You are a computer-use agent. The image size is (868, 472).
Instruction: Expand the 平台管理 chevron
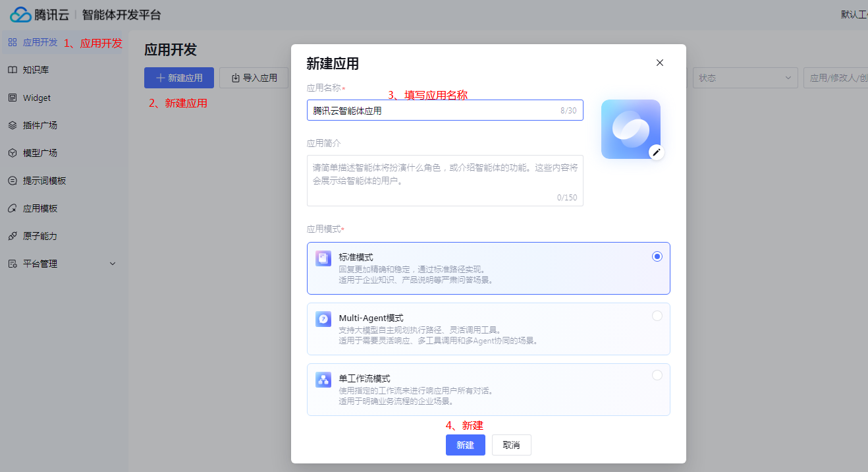click(112, 264)
